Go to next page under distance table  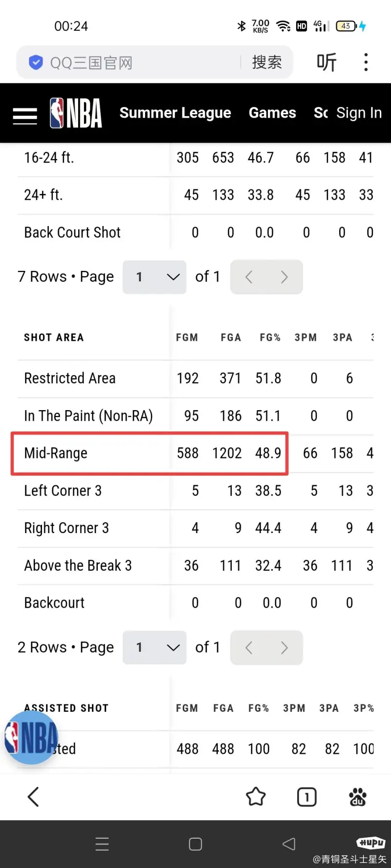[x=284, y=277]
